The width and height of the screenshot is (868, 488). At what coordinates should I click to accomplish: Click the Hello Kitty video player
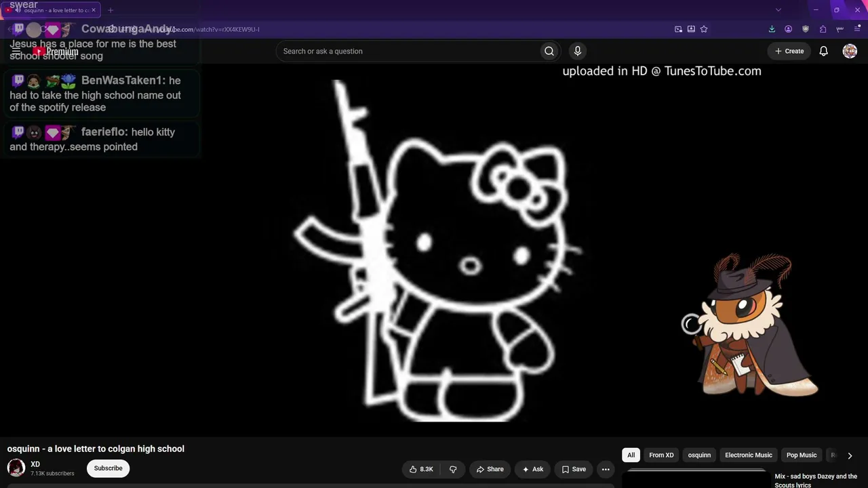[434, 251]
